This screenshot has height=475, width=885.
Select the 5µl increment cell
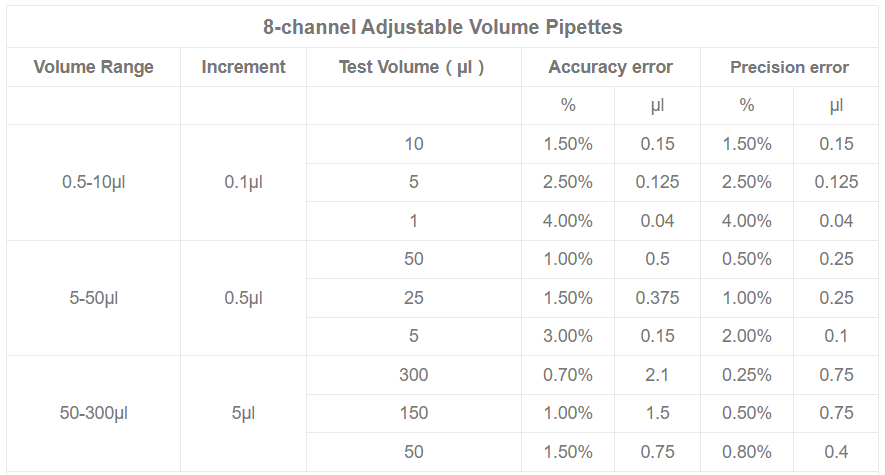[243, 413]
